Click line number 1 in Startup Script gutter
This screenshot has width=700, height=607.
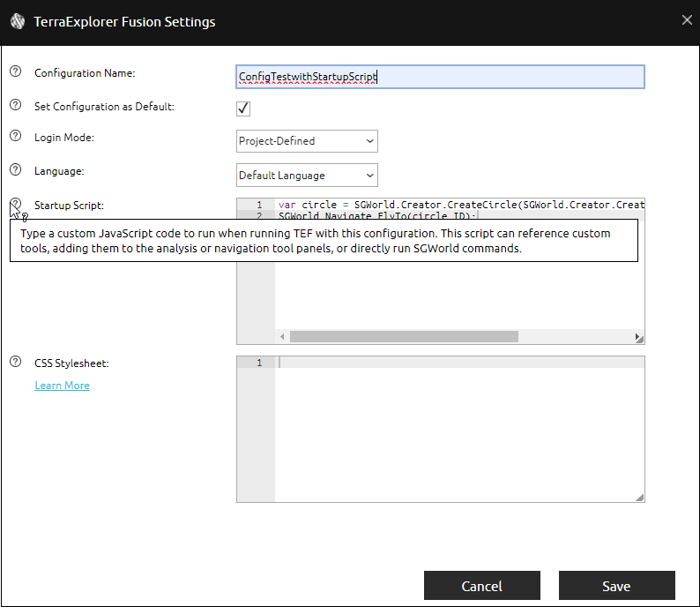coord(259,205)
